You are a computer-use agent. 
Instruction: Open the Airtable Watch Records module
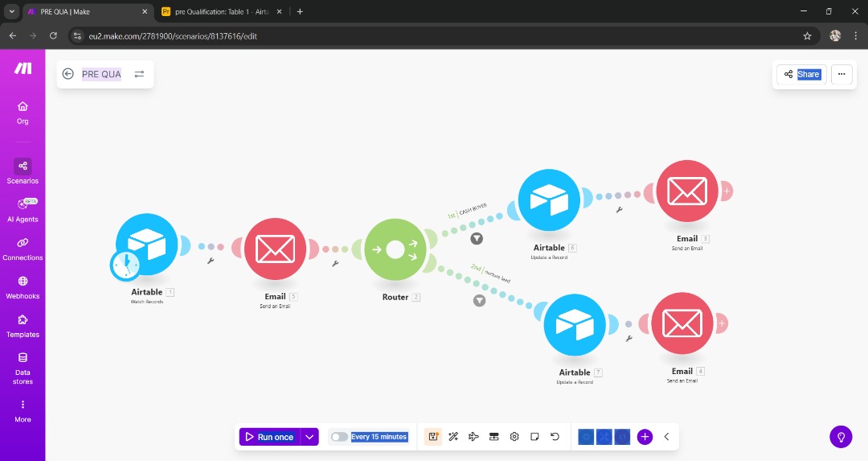[147, 244]
